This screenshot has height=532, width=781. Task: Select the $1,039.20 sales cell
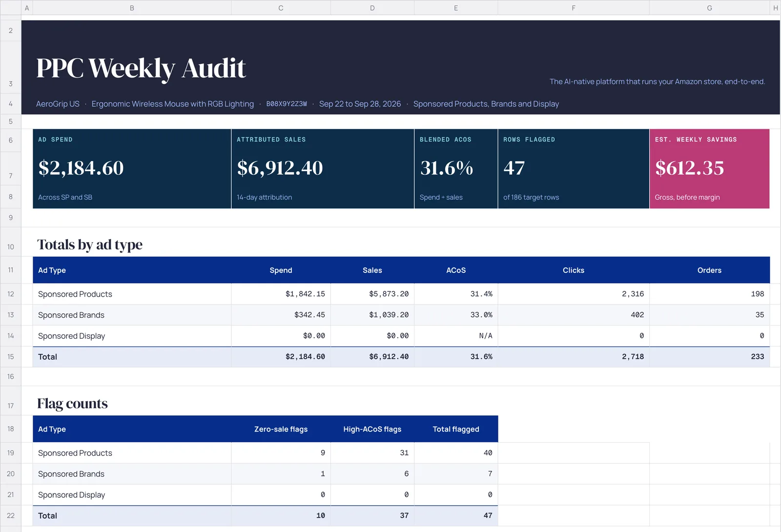pyautogui.click(x=372, y=315)
